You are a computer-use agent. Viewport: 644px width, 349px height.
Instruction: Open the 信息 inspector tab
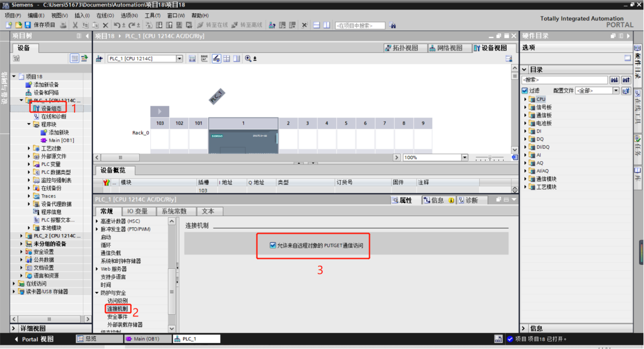[x=438, y=200]
